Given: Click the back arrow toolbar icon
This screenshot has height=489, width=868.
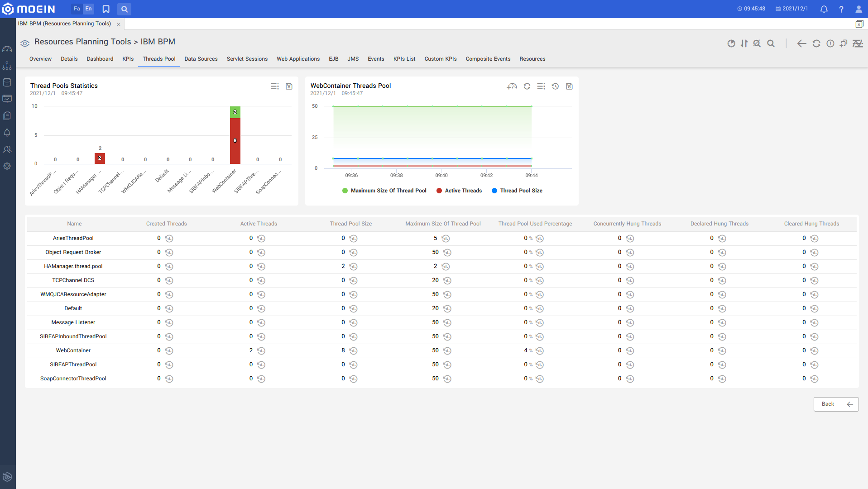Looking at the screenshot, I should (801, 43).
